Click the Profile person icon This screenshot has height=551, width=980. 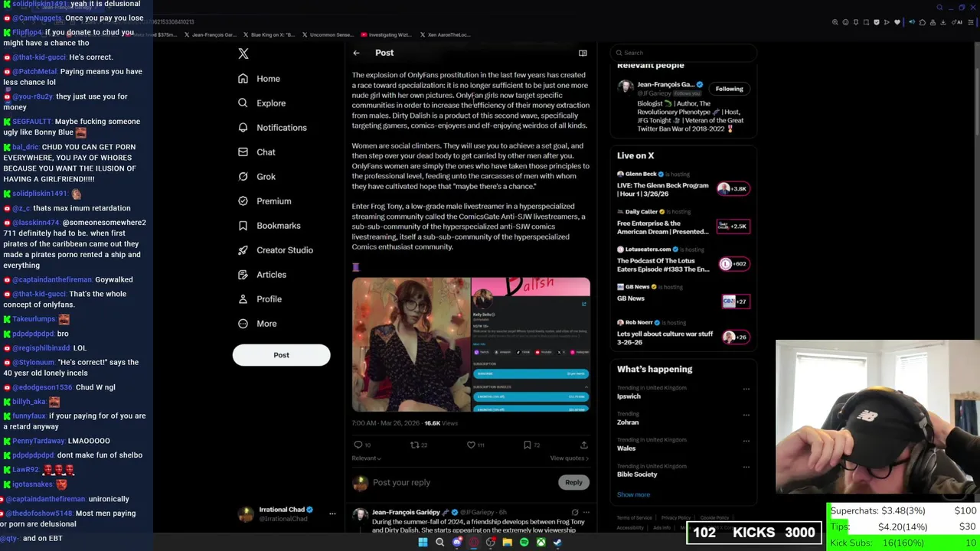[243, 299]
